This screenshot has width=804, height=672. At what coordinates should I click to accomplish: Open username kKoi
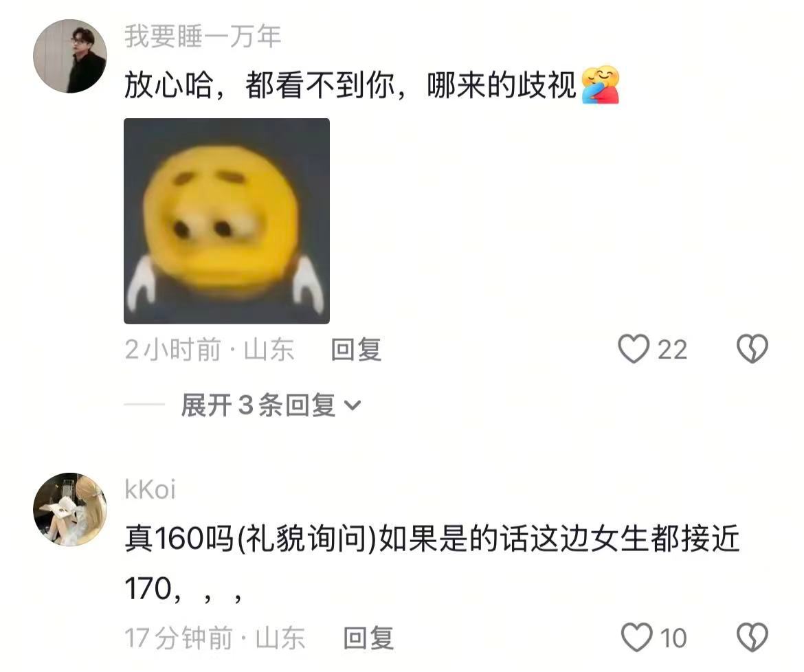pyautogui.click(x=150, y=489)
